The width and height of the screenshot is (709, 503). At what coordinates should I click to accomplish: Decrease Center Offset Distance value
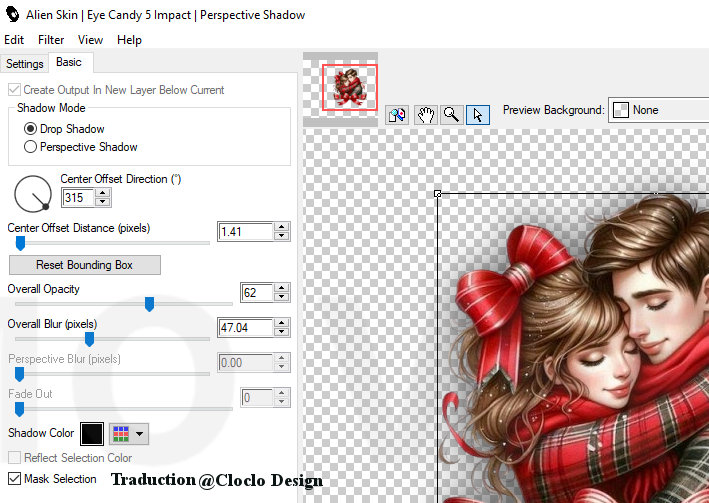point(282,236)
